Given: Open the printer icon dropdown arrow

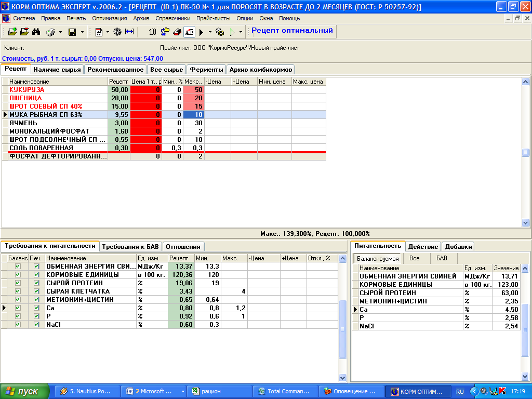Looking at the screenshot, I should 60,32.
